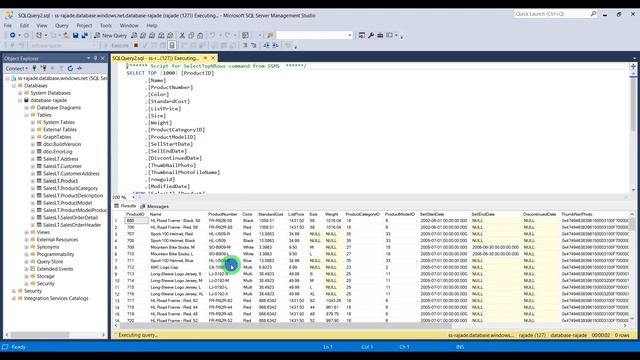Switch to the Messages tab
640x360 pixels.
click(x=154, y=206)
